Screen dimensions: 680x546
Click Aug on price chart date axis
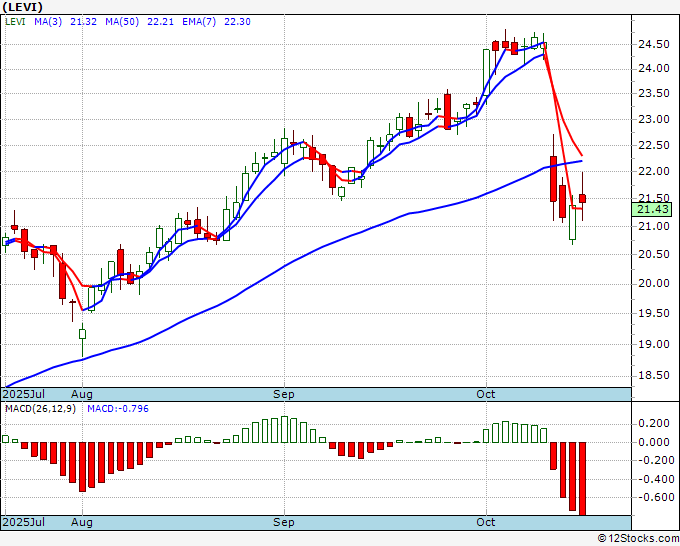[x=82, y=394]
